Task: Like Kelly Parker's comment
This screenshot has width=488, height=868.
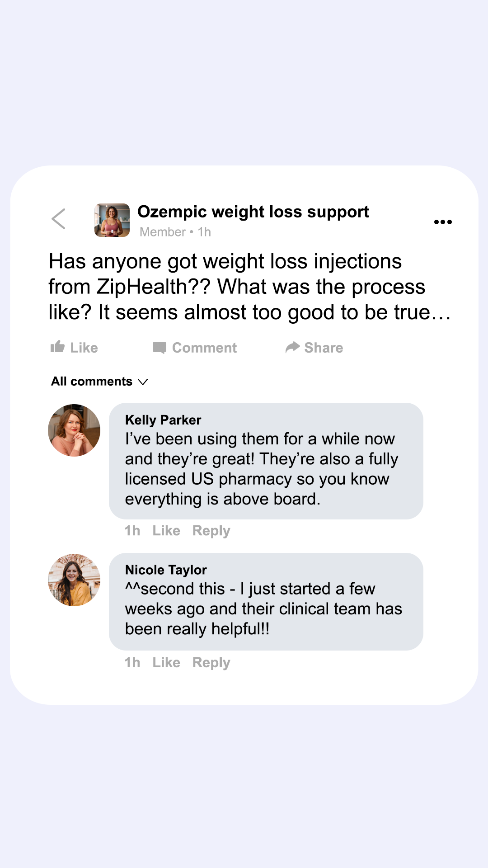Action: [x=166, y=531]
